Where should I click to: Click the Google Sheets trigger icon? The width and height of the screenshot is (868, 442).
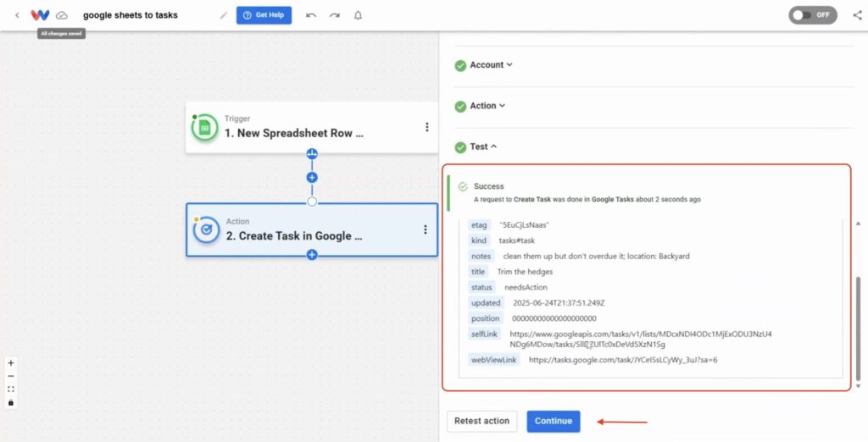click(205, 127)
